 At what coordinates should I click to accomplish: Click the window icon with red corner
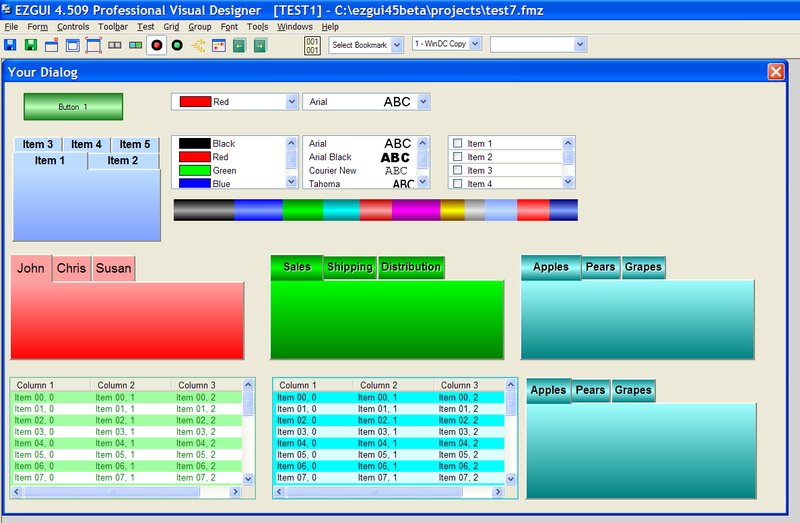tap(52, 45)
